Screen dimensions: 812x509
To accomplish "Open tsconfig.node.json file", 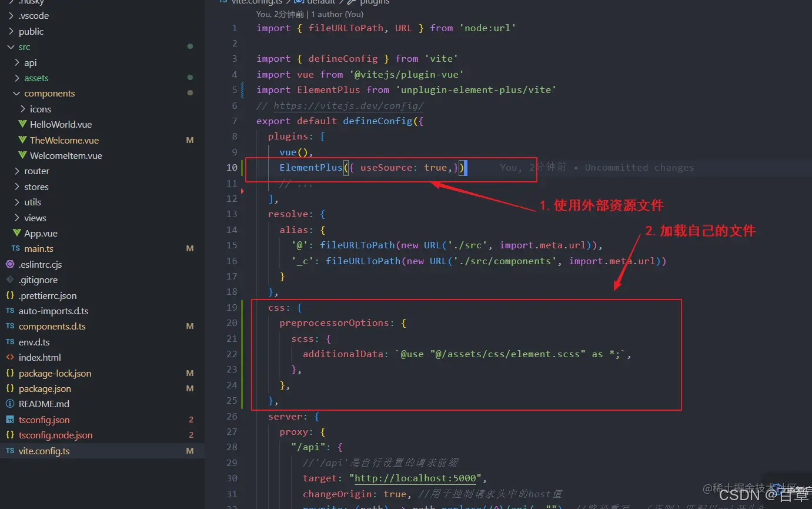I will point(56,435).
